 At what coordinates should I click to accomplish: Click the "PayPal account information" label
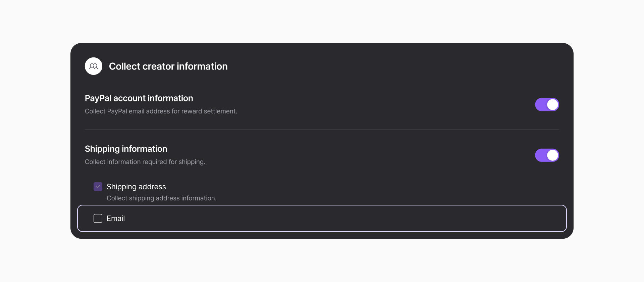tap(139, 98)
